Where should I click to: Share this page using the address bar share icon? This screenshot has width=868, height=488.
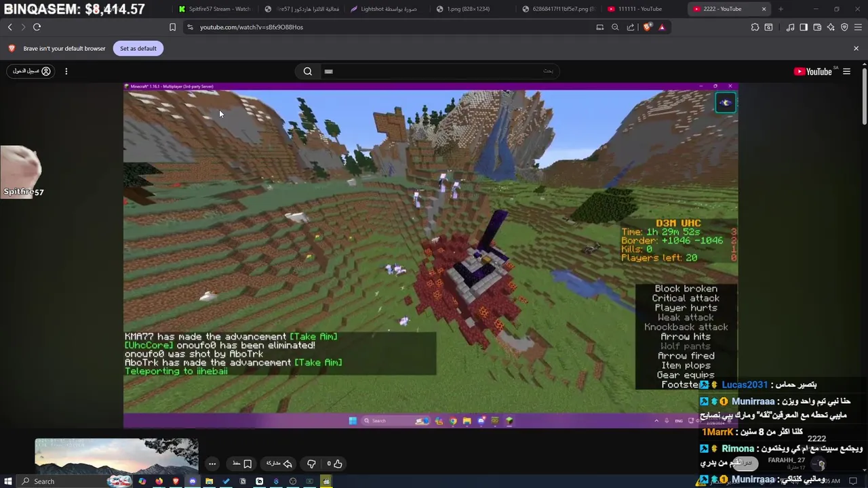631,27
